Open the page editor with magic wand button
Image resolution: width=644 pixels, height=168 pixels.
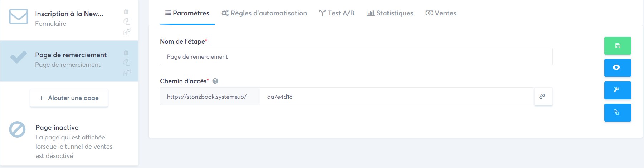coord(618,90)
